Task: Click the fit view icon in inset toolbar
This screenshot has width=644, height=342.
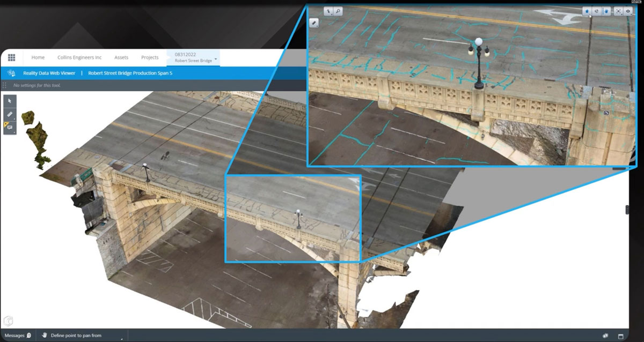Action: coord(618,11)
